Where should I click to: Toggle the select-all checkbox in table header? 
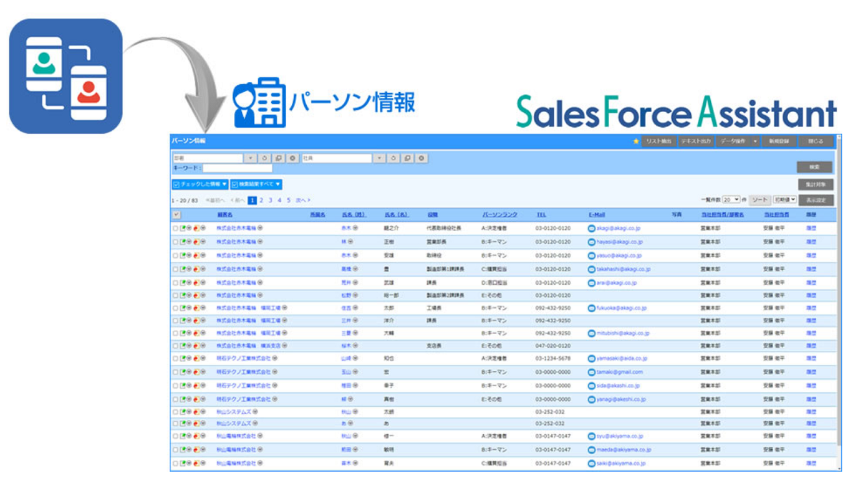pyautogui.click(x=176, y=215)
